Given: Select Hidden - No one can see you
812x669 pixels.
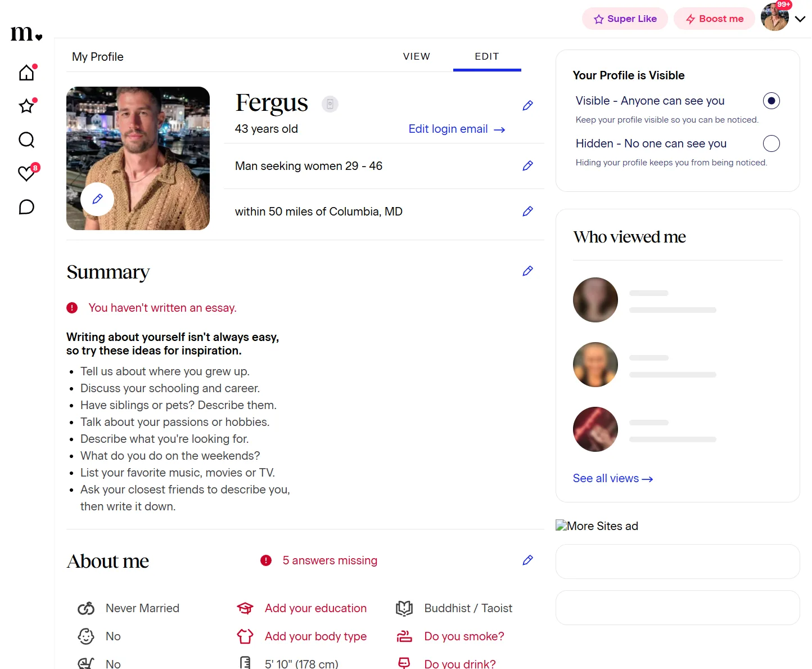Looking at the screenshot, I should pos(772,143).
